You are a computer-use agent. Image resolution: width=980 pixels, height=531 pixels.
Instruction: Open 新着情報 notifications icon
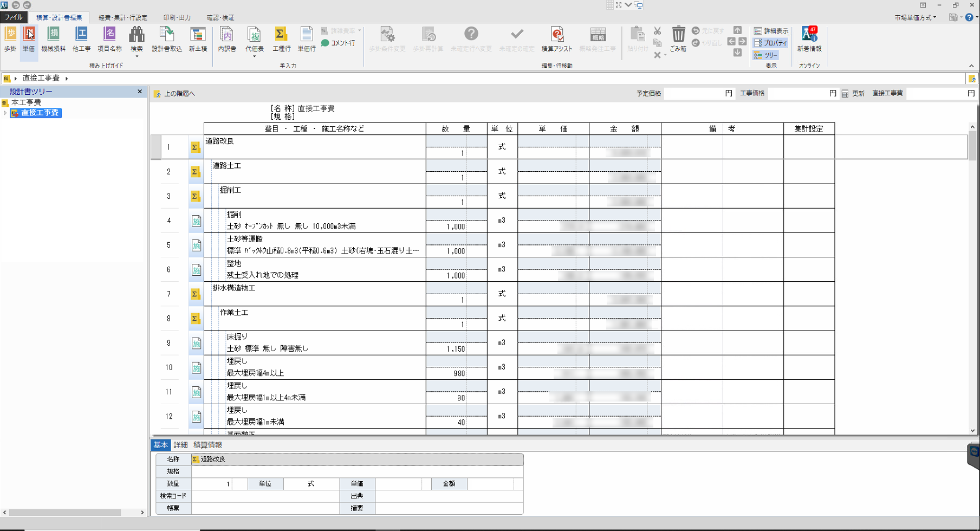coord(809,38)
